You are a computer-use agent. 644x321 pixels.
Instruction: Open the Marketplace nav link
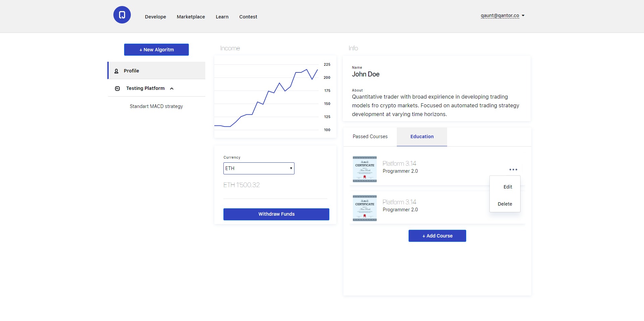pyautogui.click(x=191, y=17)
